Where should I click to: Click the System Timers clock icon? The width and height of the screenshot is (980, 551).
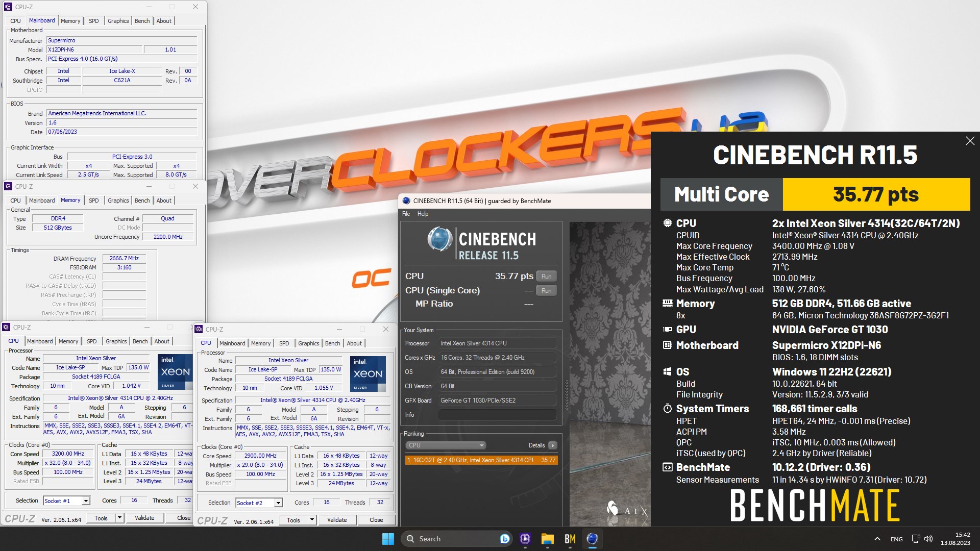(667, 409)
